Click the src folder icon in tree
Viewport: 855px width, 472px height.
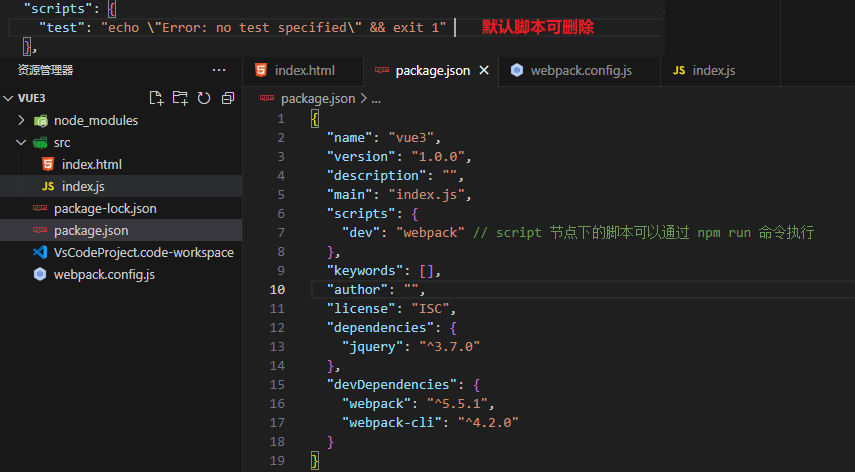tap(40, 143)
